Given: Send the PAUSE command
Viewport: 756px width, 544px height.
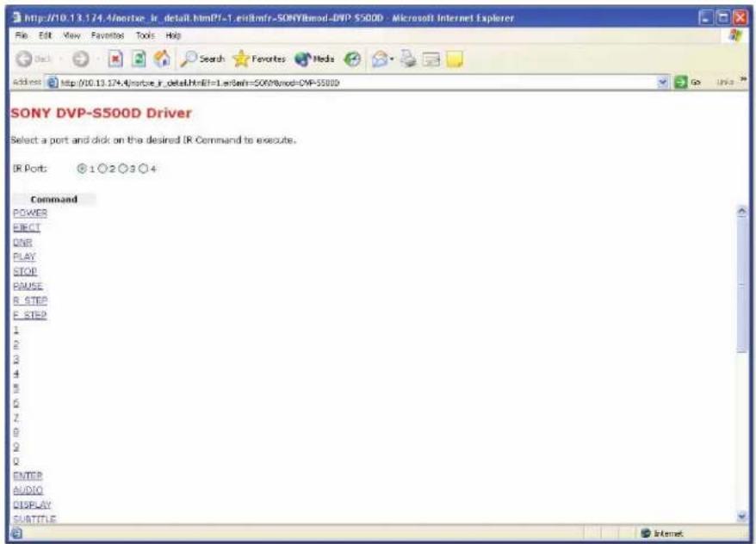Looking at the screenshot, I should point(28,286).
